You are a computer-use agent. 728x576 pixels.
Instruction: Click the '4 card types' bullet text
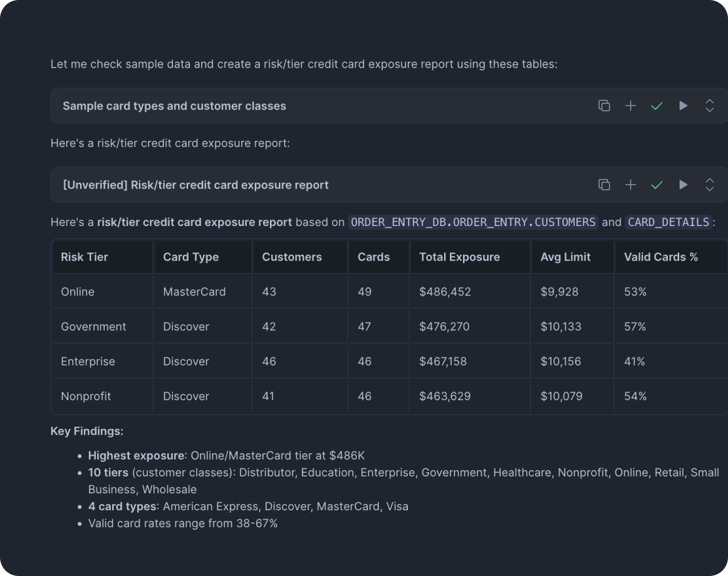(x=122, y=507)
